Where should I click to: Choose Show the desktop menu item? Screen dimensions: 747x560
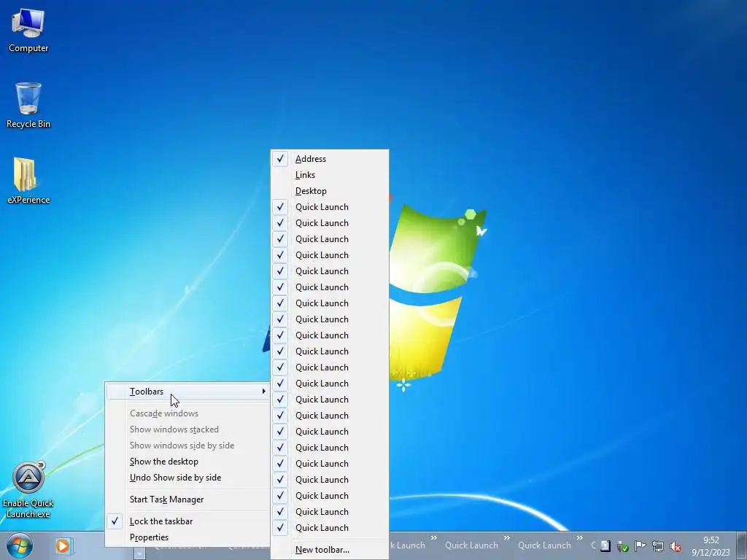coord(187,462)
